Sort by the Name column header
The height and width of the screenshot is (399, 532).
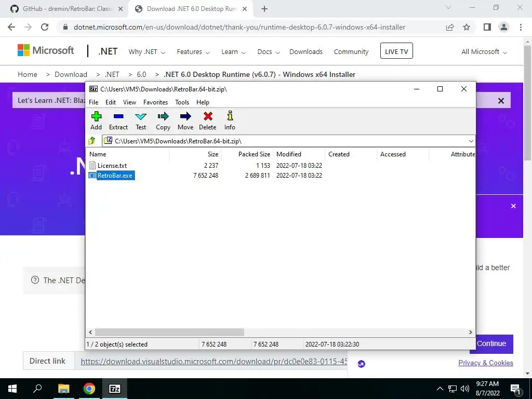(x=128, y=154)
